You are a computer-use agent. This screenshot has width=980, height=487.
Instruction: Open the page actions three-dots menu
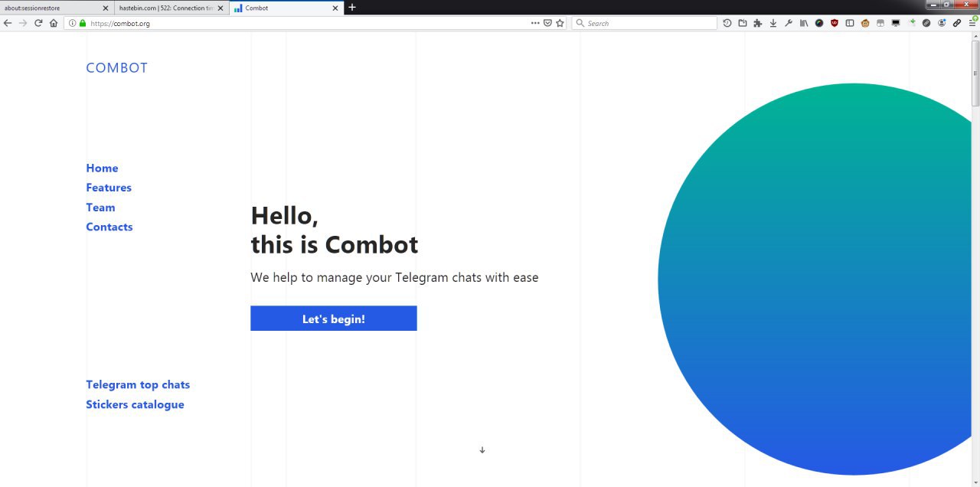click(535, 23)
